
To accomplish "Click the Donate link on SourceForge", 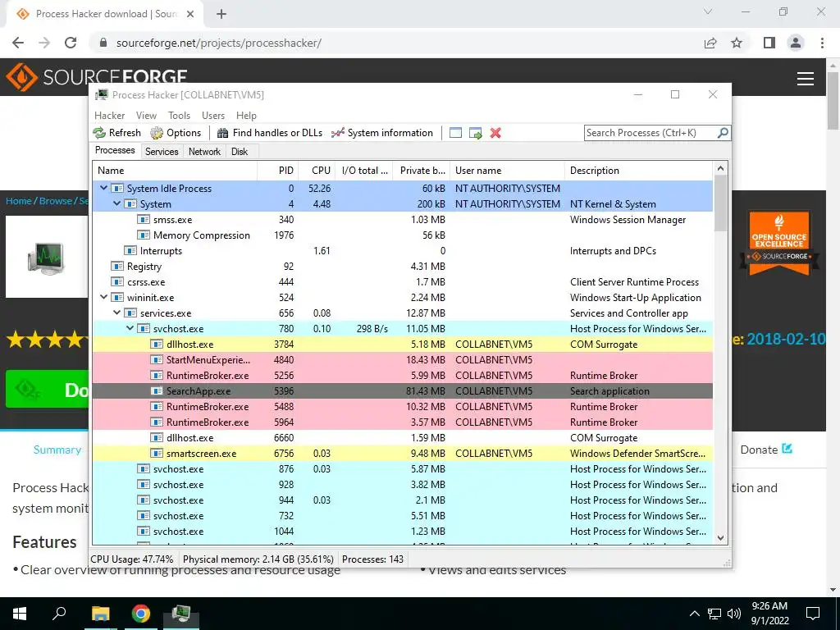I will point(766,450).
